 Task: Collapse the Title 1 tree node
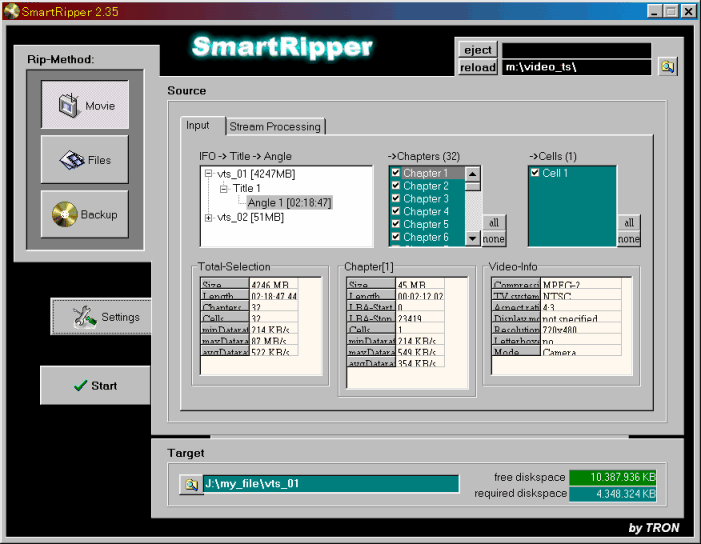click(x=224, y=188)
